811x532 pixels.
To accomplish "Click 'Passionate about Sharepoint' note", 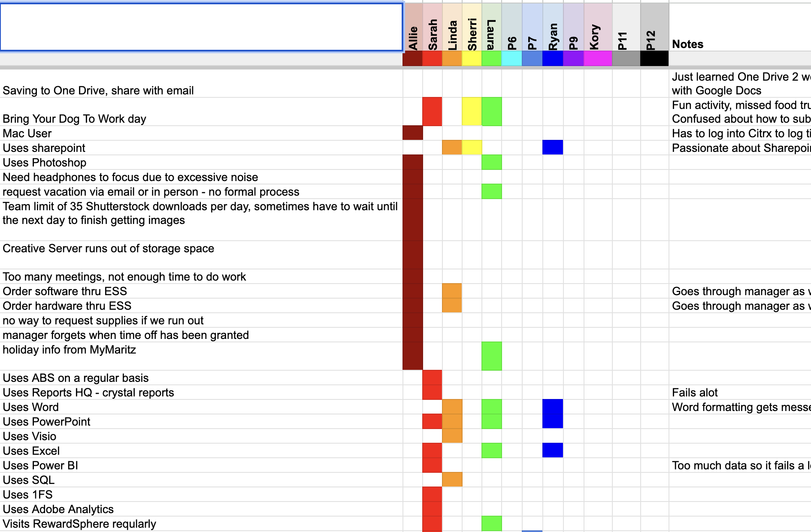I will coord(741,148).
